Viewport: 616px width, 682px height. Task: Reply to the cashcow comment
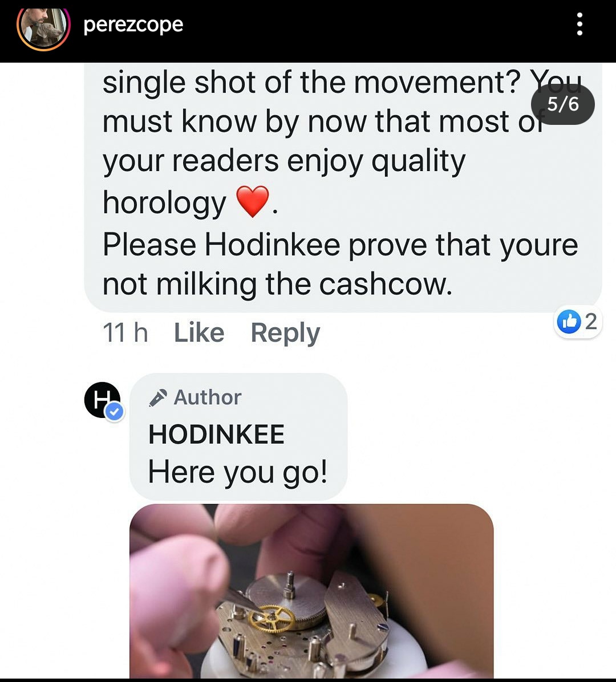click(x=285, y=333)
